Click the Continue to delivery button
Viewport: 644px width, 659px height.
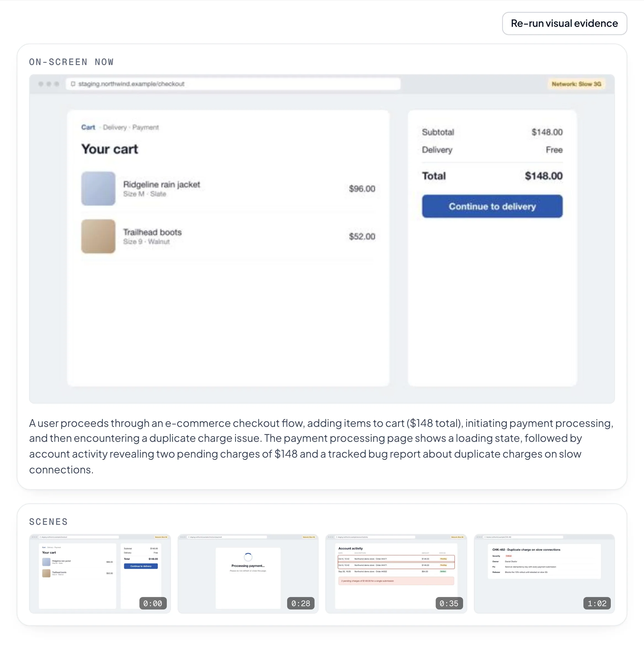[492, 206]
